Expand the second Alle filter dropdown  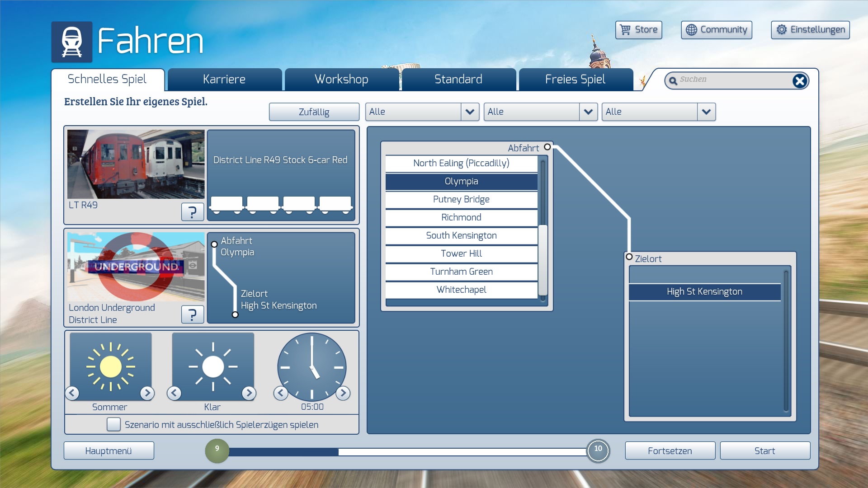click(x=588, y=112)
